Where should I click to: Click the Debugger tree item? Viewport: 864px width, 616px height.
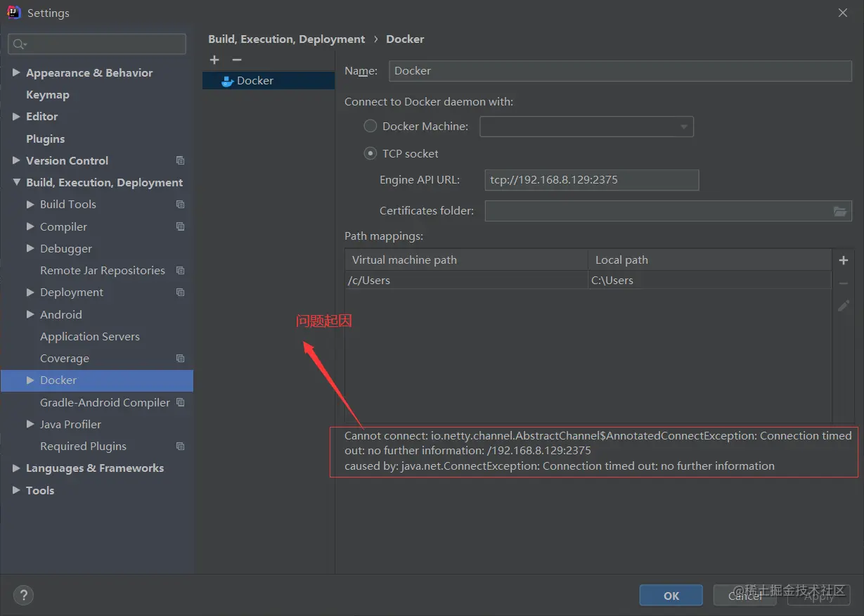coord(66,248)
